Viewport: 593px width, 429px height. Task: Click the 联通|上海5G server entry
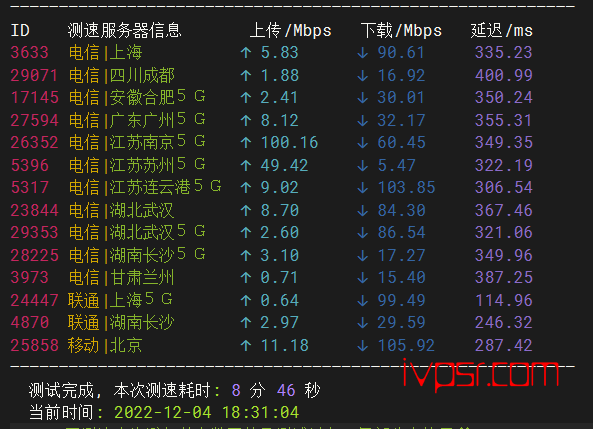(x=120, y=300)
